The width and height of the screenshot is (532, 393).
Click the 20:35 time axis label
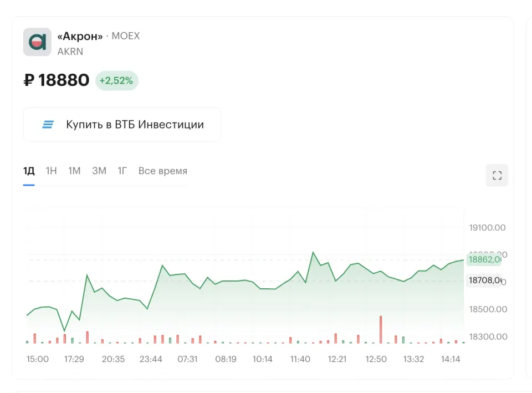pyautogui.click(x=113, y=359)
